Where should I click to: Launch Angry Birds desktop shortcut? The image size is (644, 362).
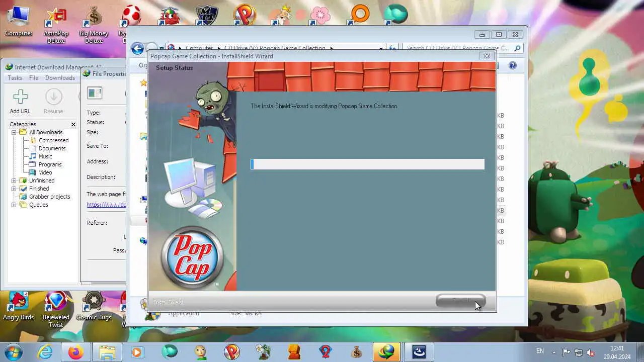coord(19,307)
